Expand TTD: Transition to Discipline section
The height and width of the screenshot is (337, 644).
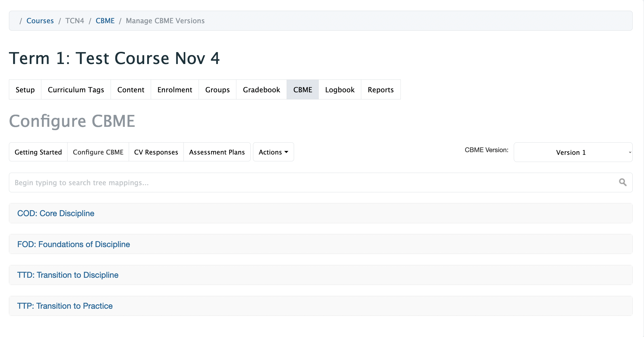point(68,275)
